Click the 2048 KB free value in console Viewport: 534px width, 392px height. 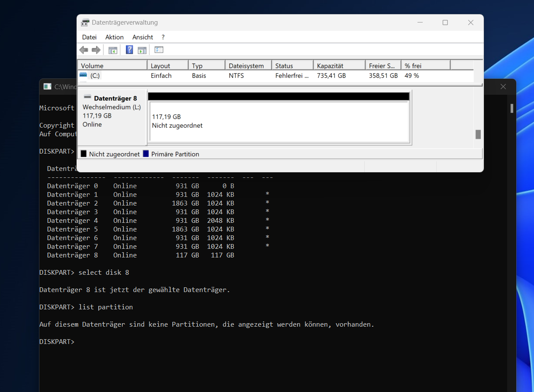(x=220, y=220)
